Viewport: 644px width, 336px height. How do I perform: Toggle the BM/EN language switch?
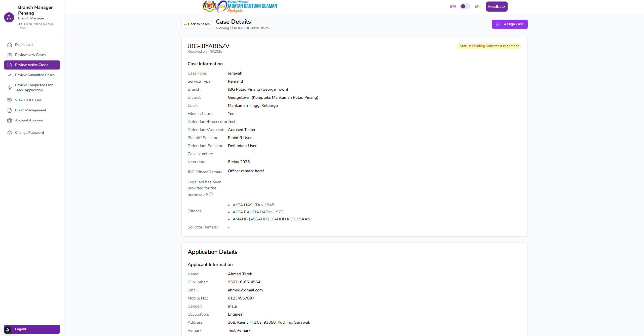(465, 7)
